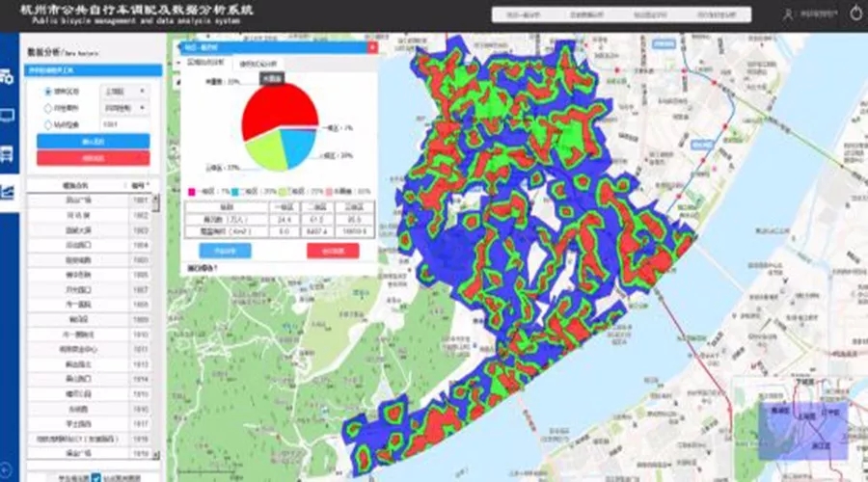Open the bus station sidebar icon
Image resolution: width=868 pixels, height=482 pixels.
(x=7, y=154)
